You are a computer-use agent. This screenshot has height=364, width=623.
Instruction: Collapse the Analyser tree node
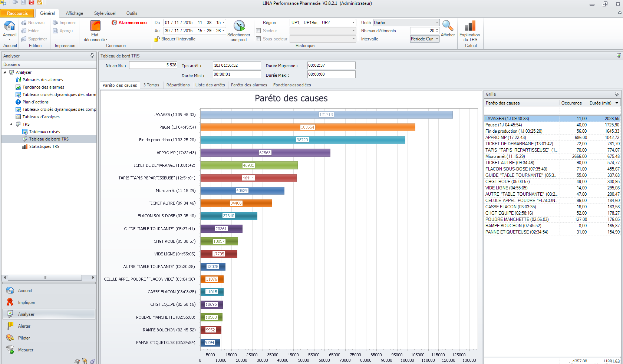(5, 72)
